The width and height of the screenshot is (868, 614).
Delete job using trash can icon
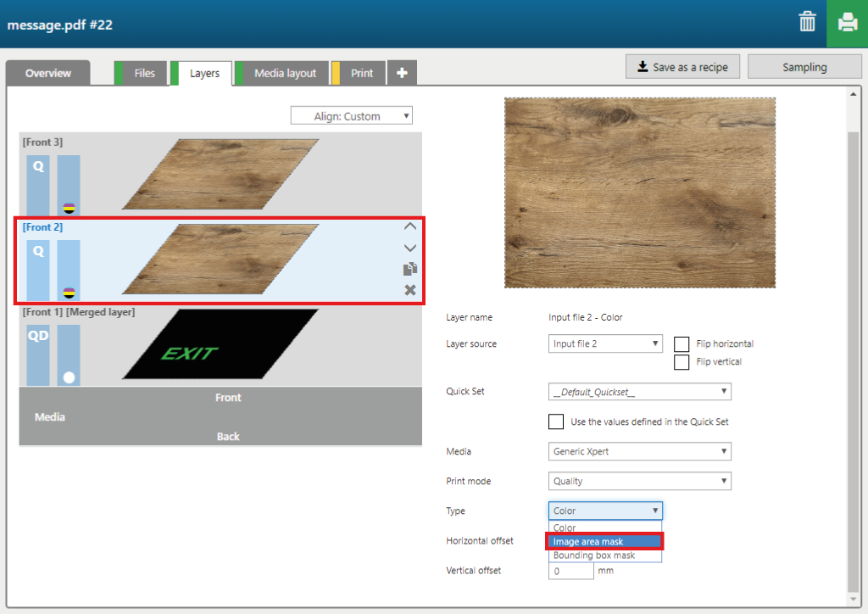click(x=807, y=23)
